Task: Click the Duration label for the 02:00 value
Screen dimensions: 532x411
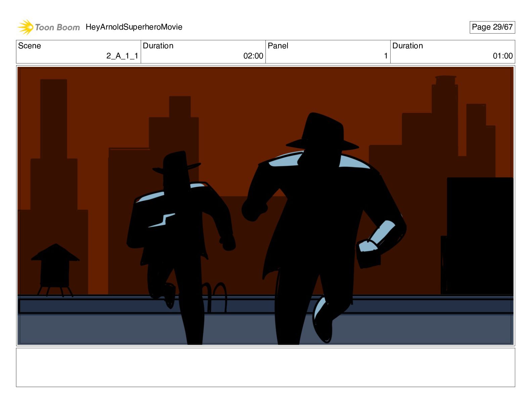Action: coord(158,46)
